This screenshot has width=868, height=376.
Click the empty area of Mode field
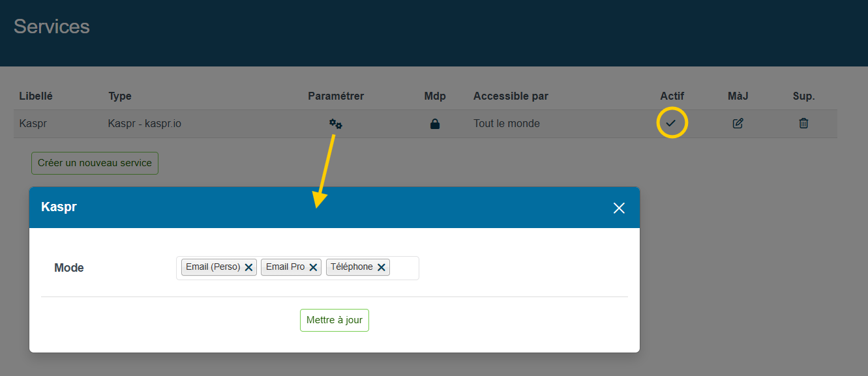[x=404, y=268]
